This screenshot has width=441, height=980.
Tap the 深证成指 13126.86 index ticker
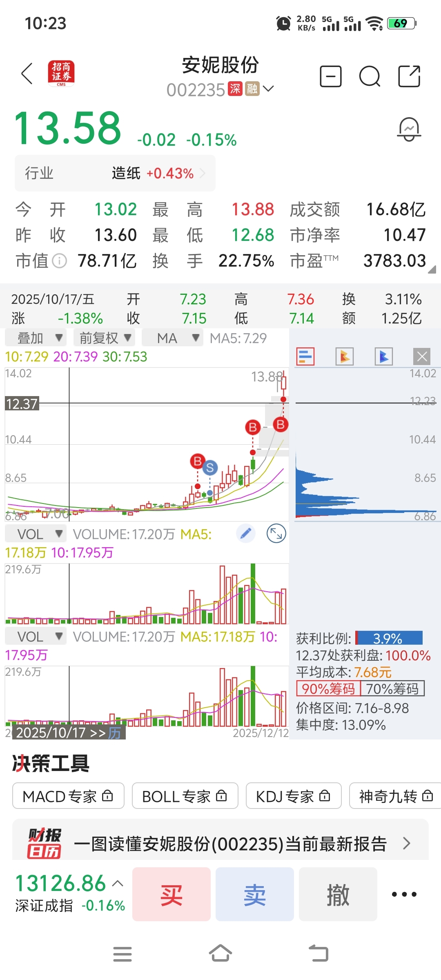click(70, 893)
